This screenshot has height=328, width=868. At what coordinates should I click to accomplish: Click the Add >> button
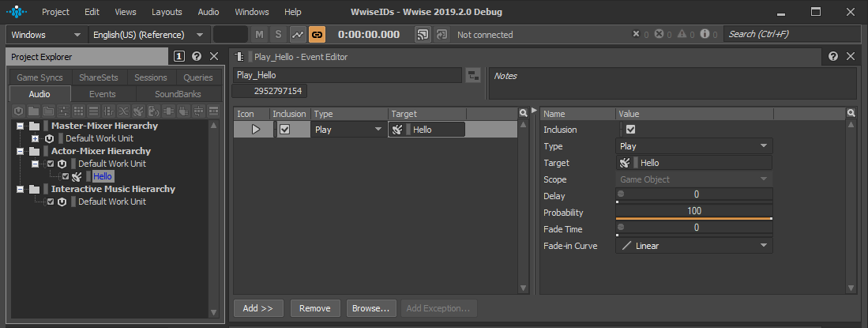[x=257, y=308]
